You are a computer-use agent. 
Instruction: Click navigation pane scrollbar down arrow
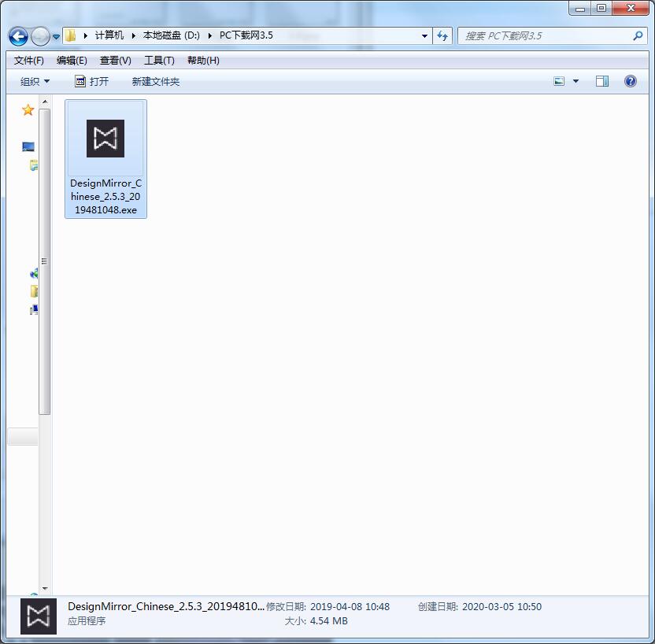[45, 589]
